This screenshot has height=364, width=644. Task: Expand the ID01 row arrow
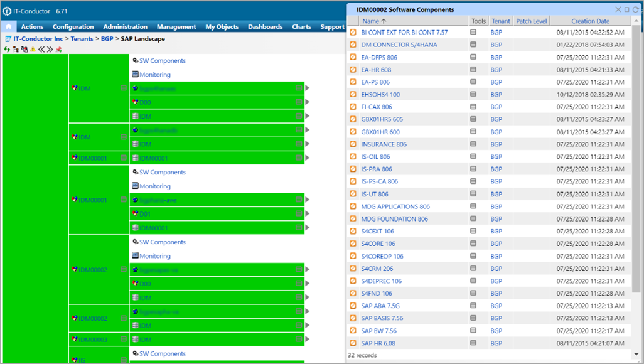click(x=308, y=214)
